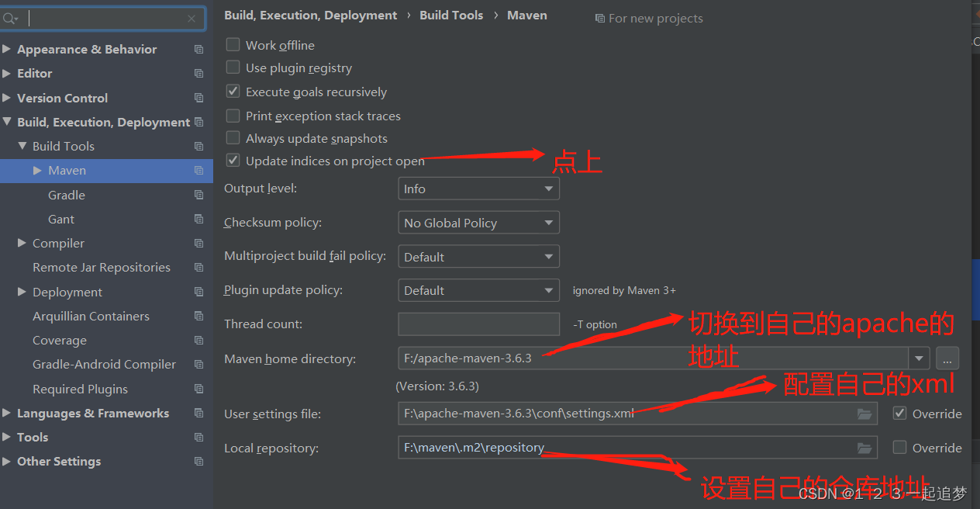Expand the Languages & Frameworks section

tap(7, 413)
